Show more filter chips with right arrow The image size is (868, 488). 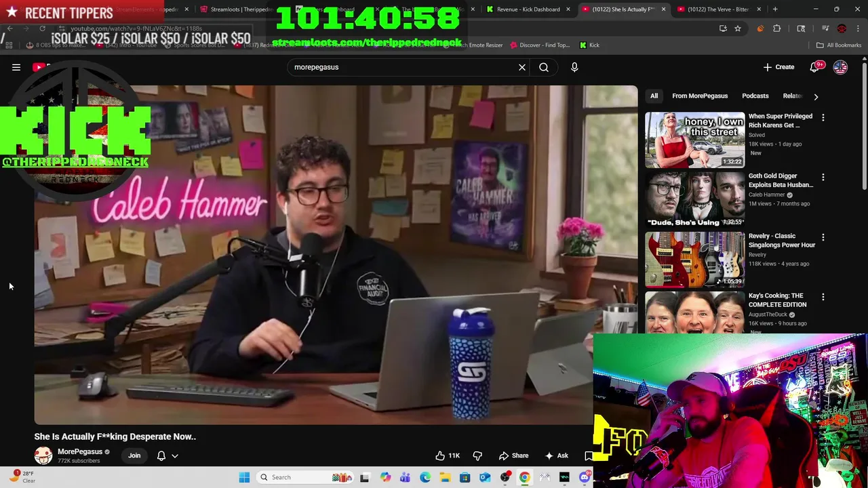(816, 96)
